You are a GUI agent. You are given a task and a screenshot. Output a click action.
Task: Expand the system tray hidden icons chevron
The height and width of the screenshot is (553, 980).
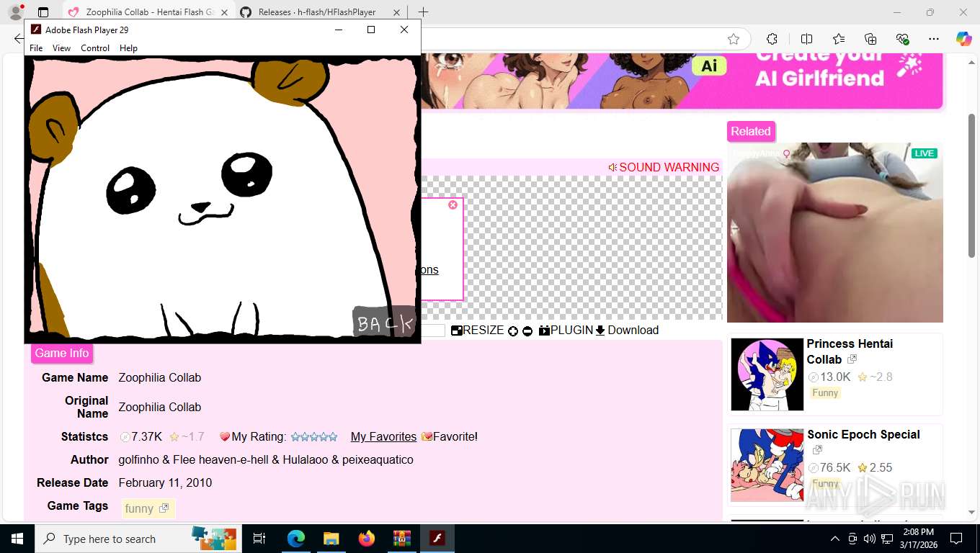(x=835, y=539)
